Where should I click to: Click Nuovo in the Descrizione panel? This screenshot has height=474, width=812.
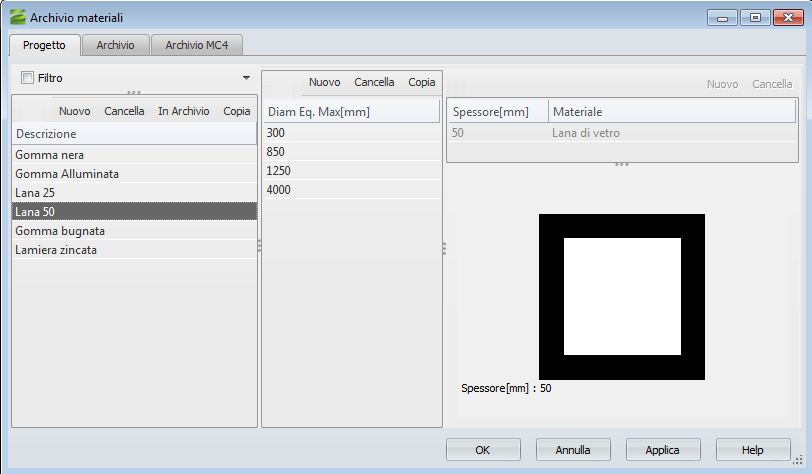tap(74, 111)
